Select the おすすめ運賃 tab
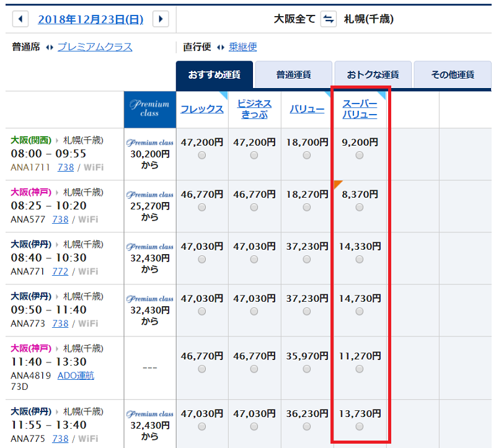 pyautogui.click(x=215, y=75)
